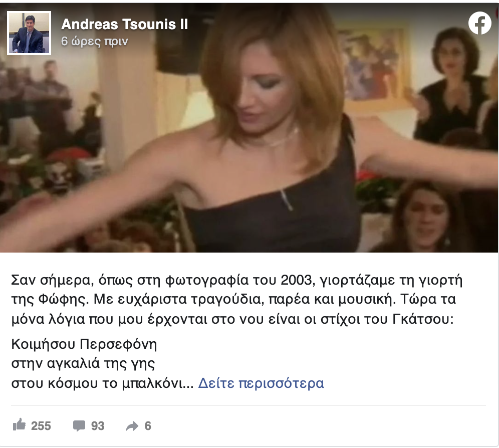Viewport: 499px width, 448px height.
Task: View the 93 comments count
Action: point(98,426)
